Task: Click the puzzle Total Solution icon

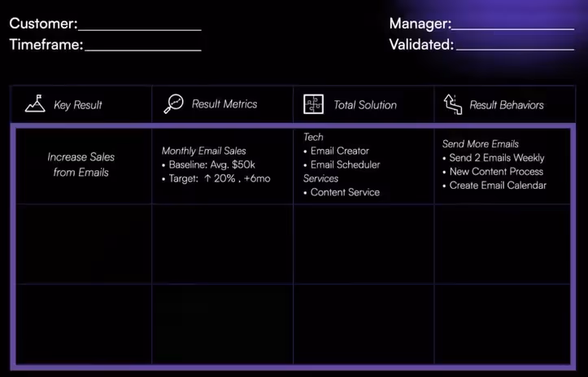Action: point(313,104)
